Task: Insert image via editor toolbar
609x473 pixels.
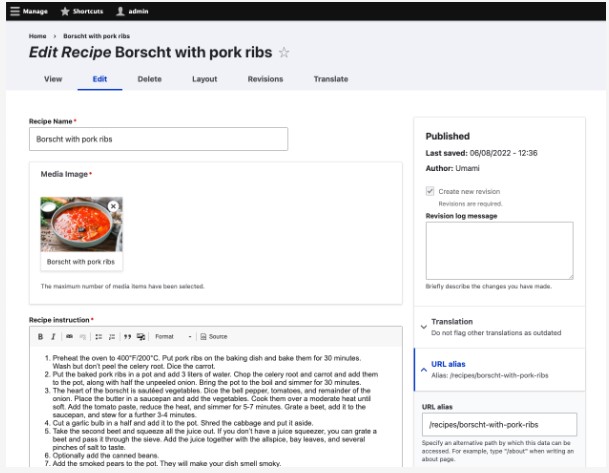Action: coord(141,336)
